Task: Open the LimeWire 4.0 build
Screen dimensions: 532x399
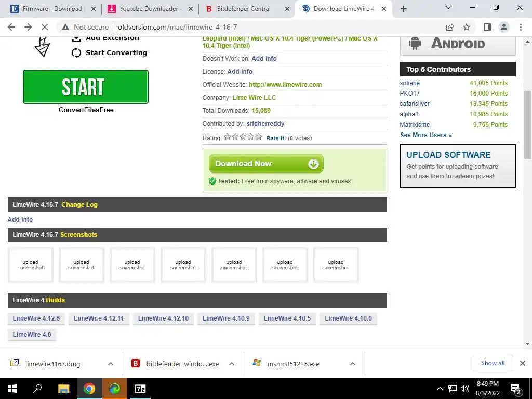Action: click(32, 335)
